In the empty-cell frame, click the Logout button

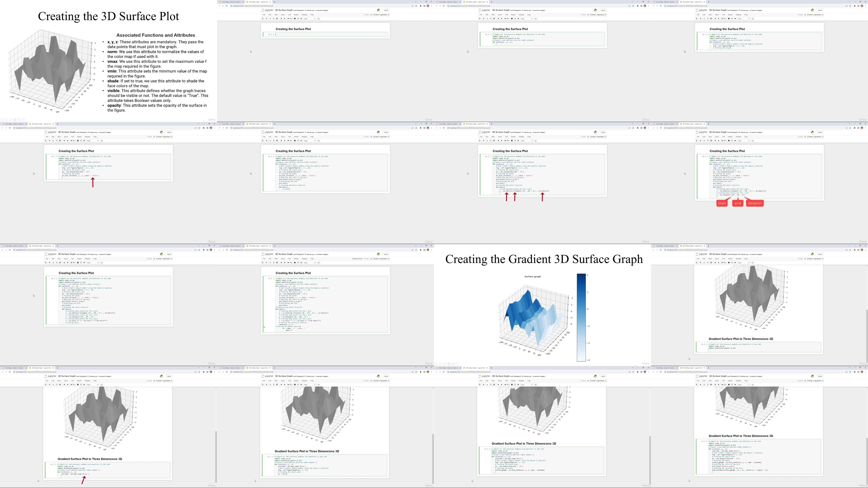[386, 10]
